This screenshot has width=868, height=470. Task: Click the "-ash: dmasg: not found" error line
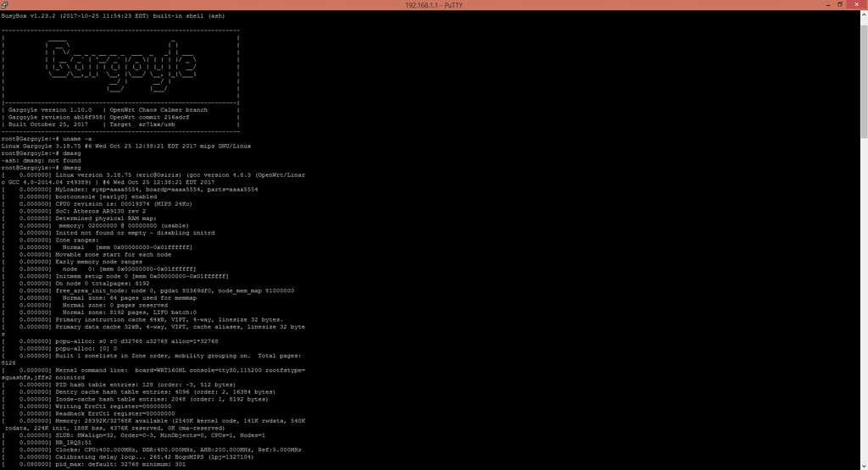(41, 160)
